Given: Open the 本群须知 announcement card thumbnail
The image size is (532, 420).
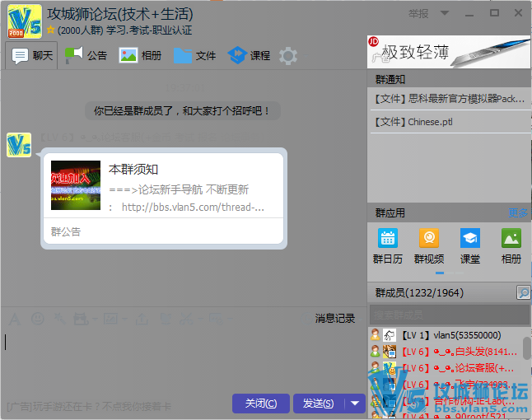Looking at the screenshot, I should [76, 185].
